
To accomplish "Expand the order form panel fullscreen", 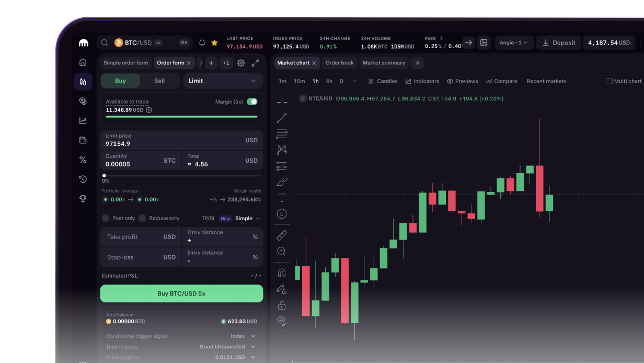I will click(x=255, y=63).
